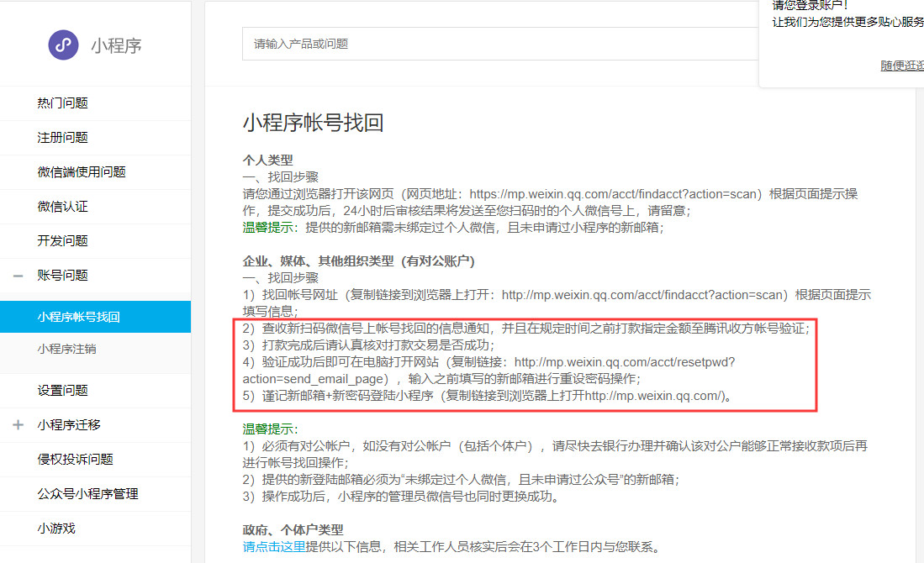This screenshot has width=924, height=563.
Task: Select 微信端使用问题 in the sidebar
Action: [82, 172]
